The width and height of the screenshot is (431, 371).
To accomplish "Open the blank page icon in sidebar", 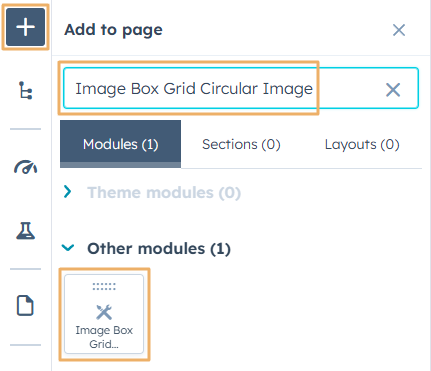I will pyautogui.click(x=25, y=305).
